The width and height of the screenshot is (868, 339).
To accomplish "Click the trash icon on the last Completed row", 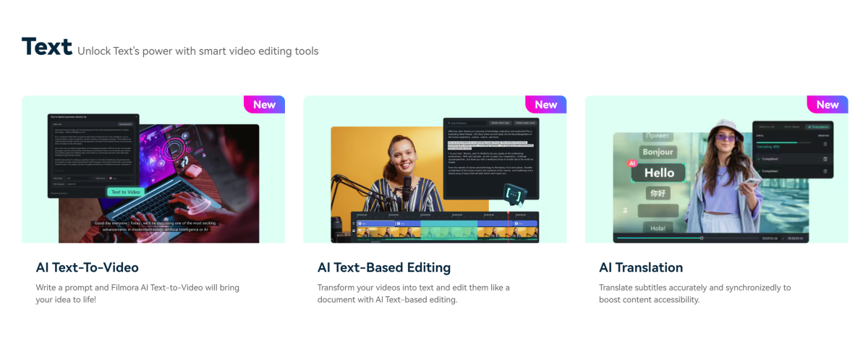I will [825, 171].
